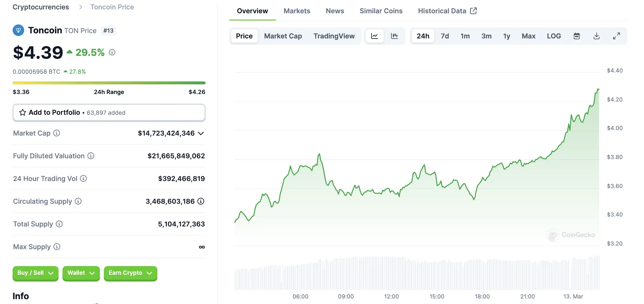Screen dimensions: 644x304
Task: Open the calendar date range picker
Action: click(576, 36)
